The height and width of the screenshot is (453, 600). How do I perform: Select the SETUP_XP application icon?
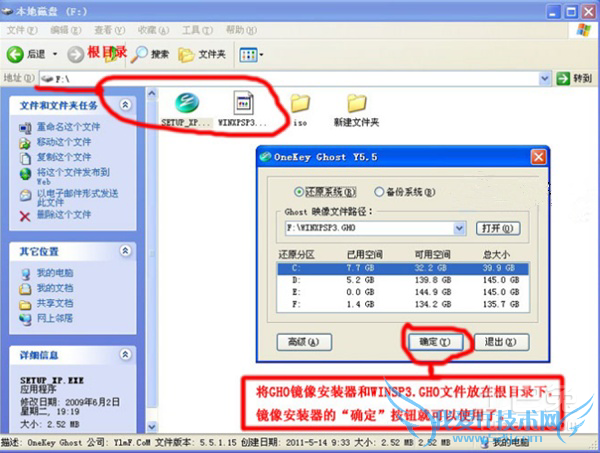pos(187,103)
